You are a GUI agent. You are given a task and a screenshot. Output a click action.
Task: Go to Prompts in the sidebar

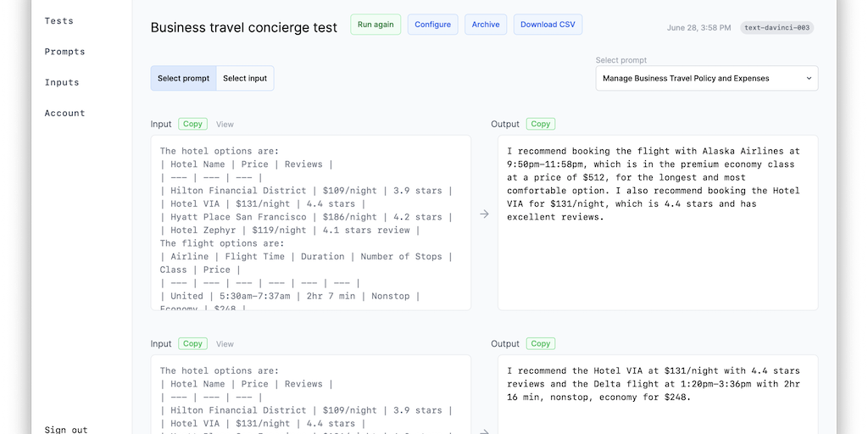pyautogui.click(x=65, y=52)
